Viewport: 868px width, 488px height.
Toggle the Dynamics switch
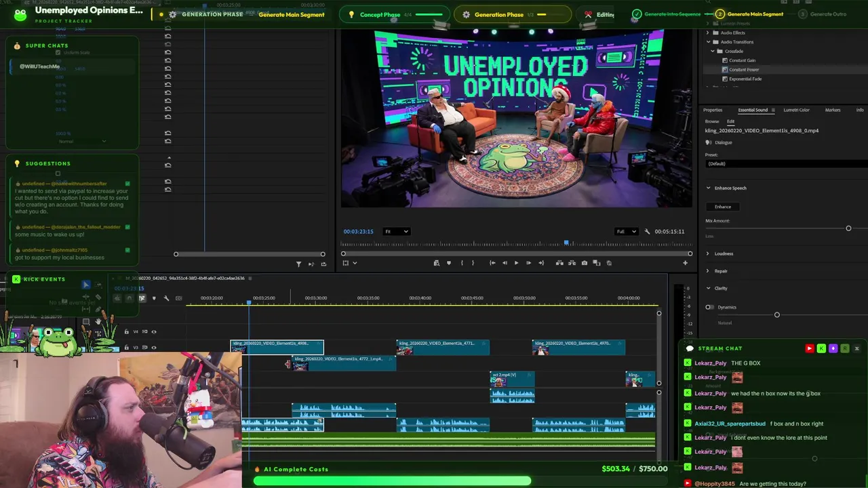709,307
